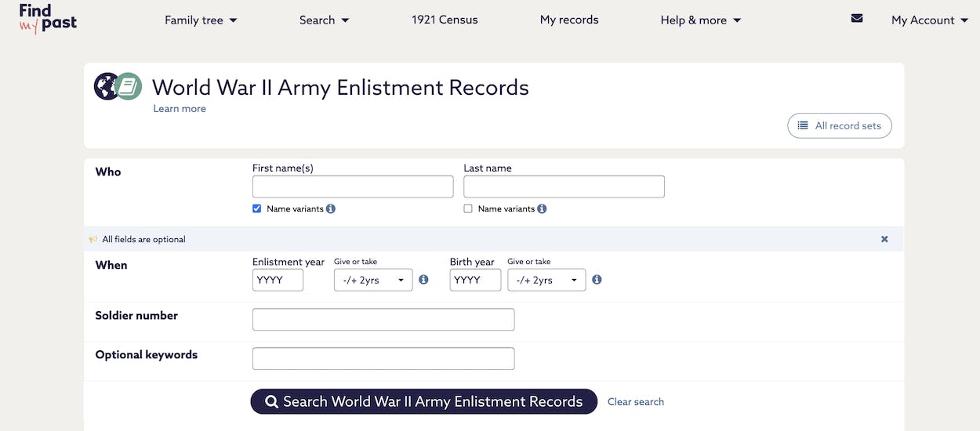Click the 'World War II Army Enlistment Records' heading
The image size is (980, 431).
[340, 87]
